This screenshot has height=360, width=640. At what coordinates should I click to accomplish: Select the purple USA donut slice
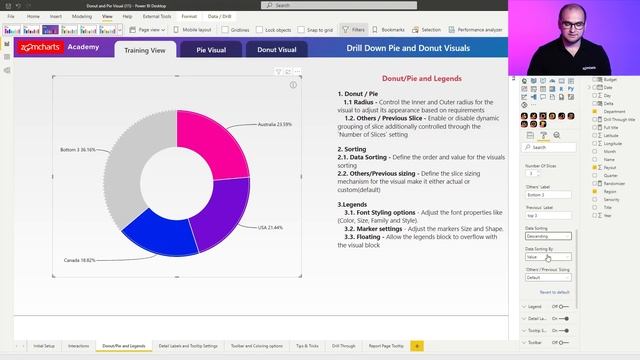[224, 212]
